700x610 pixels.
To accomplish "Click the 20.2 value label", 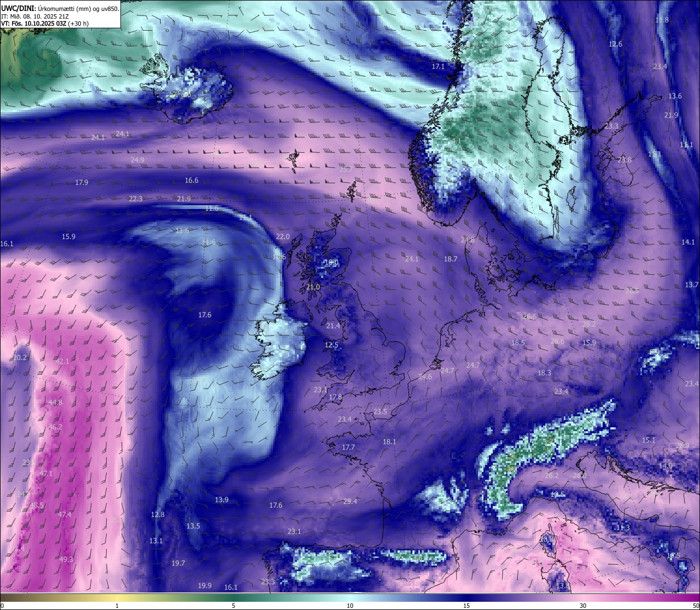I will (20, 358).
